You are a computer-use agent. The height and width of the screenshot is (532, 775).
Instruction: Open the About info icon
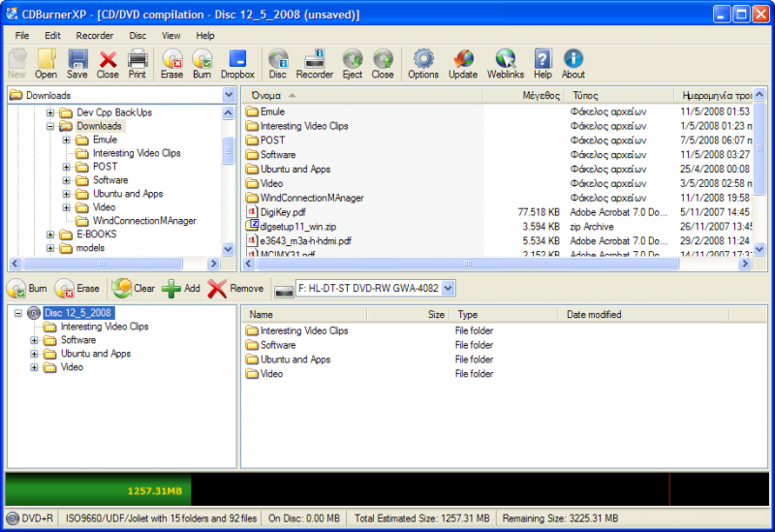[x=573, y=64]
